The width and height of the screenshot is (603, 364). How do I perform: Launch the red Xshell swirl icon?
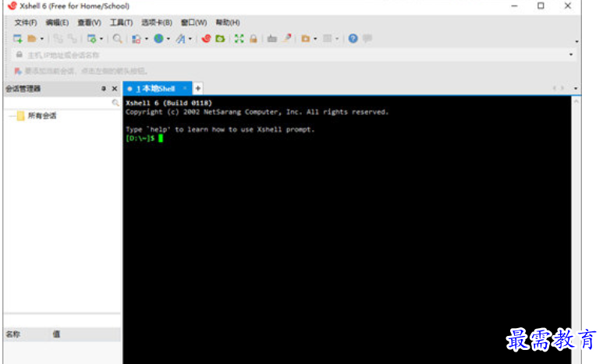click(x=206, y=38)
